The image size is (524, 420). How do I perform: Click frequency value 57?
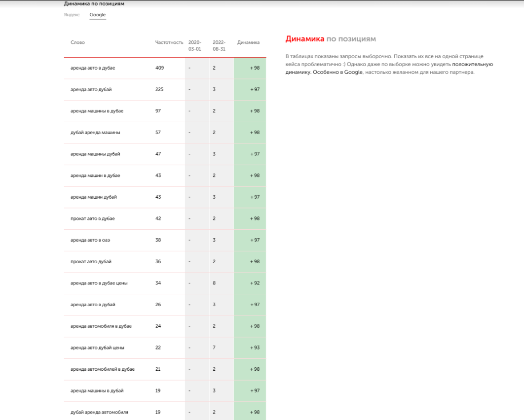point(158,133)
